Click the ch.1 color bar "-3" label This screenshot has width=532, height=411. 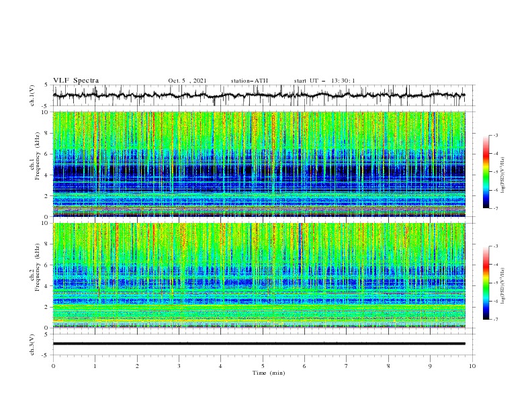click(496, 135)
